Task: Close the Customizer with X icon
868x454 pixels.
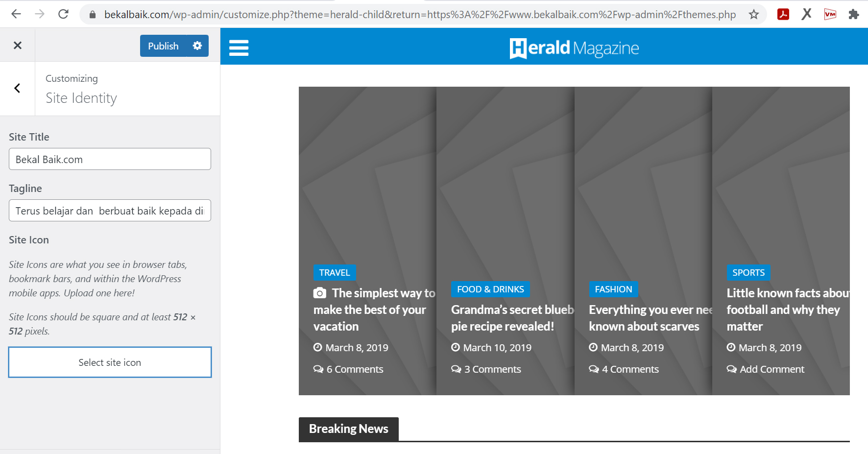Action: tap(18, 46)
